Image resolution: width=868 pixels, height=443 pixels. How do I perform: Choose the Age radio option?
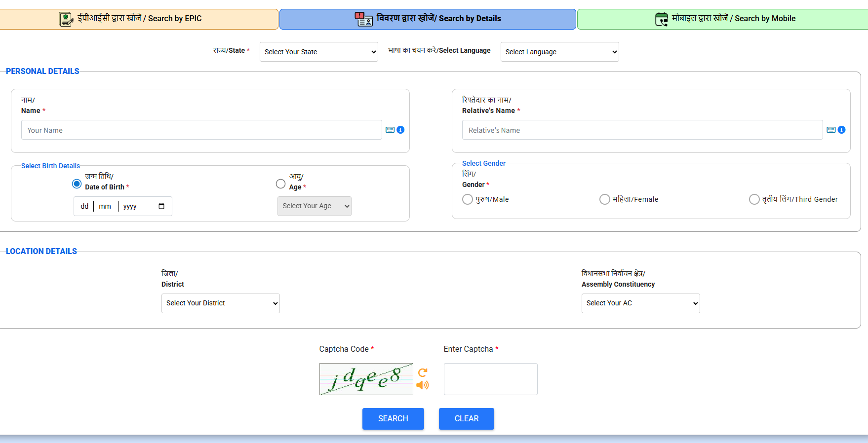click(x=280, y=184)
